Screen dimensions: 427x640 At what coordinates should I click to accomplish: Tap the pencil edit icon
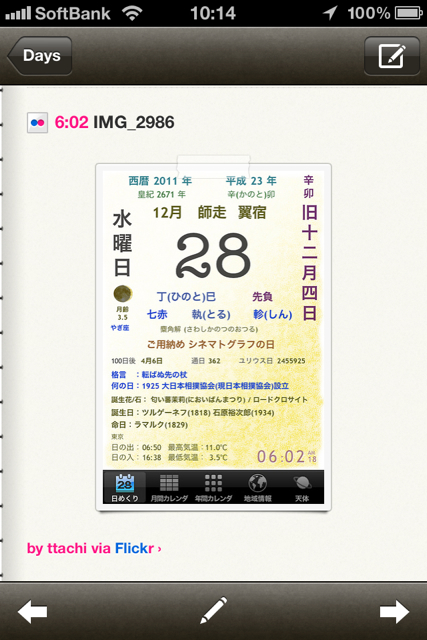pos(214,610)
